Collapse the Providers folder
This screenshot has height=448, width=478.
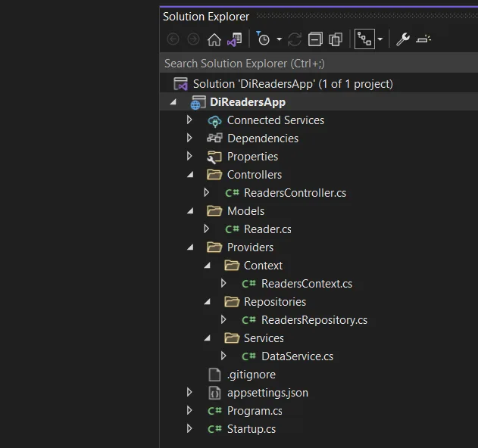click(x=189, y=247)
